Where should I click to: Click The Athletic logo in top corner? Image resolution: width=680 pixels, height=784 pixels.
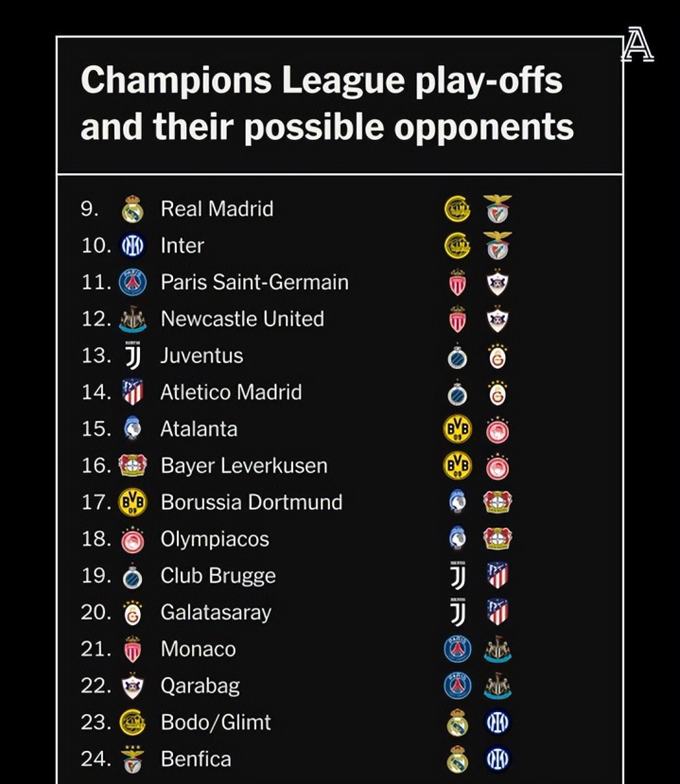pyautogui.click(x=637, y=45)
